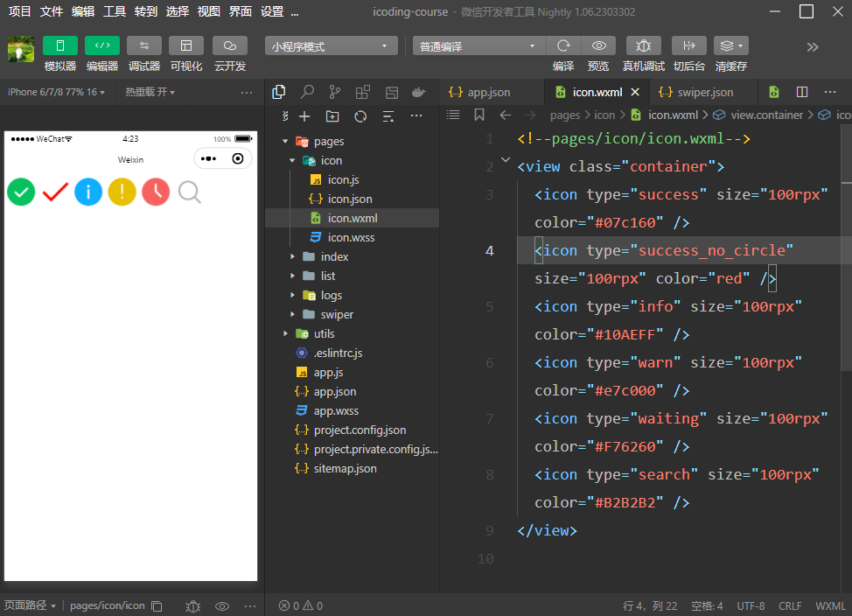Open icon.wxss in the file tree
This screenshot has height=616, width=852.
pyautogui.click(x=351, y=238)
